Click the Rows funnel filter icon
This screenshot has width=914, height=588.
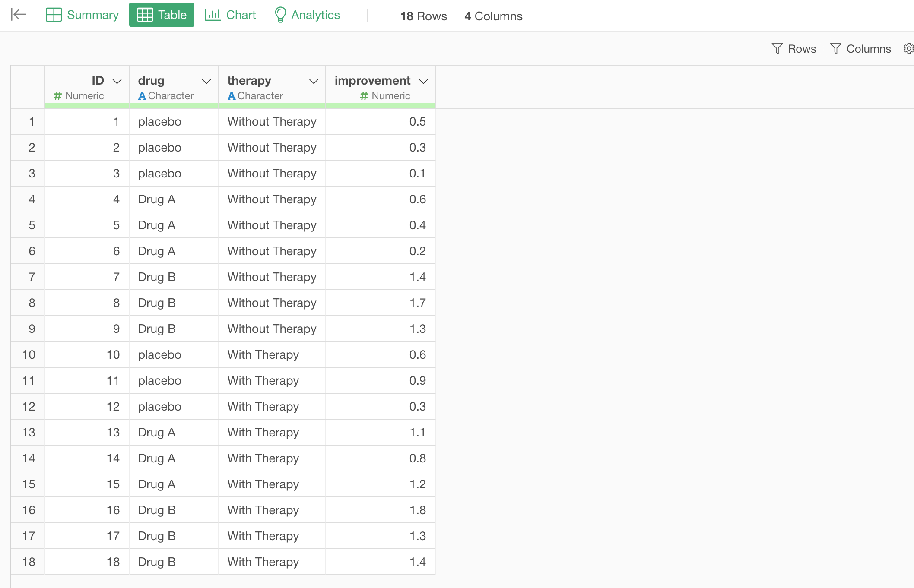[x=777, y=48]
